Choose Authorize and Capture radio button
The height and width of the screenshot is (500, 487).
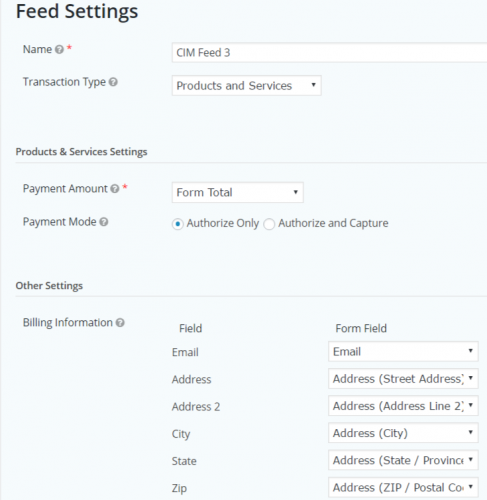(x=269, y=224)
